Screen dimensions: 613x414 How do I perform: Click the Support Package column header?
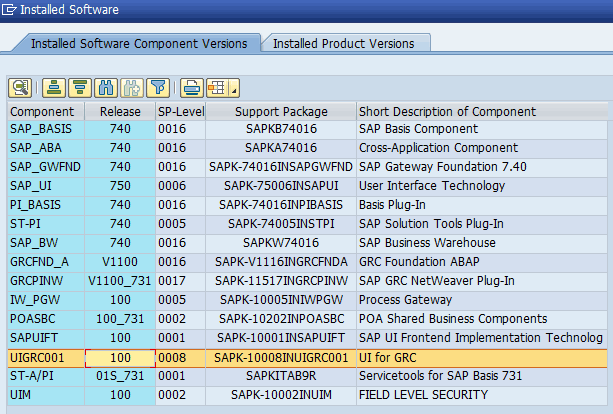279,111
